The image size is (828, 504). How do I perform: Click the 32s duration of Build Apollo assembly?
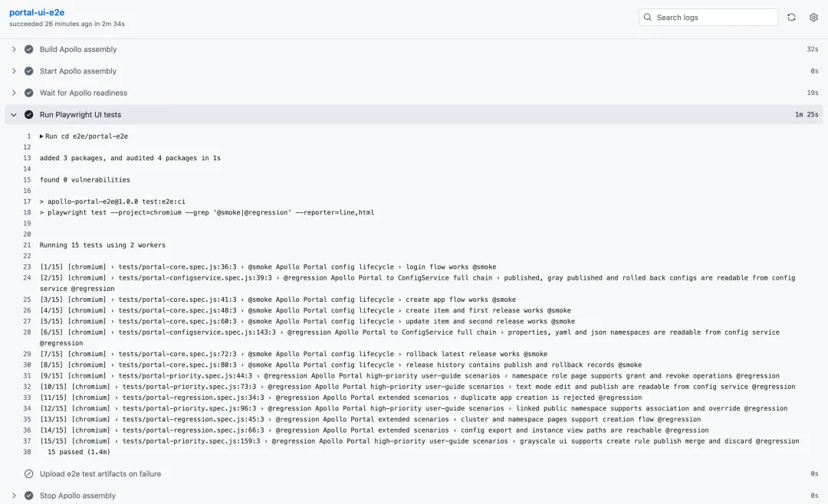click(x=812, y=49)
